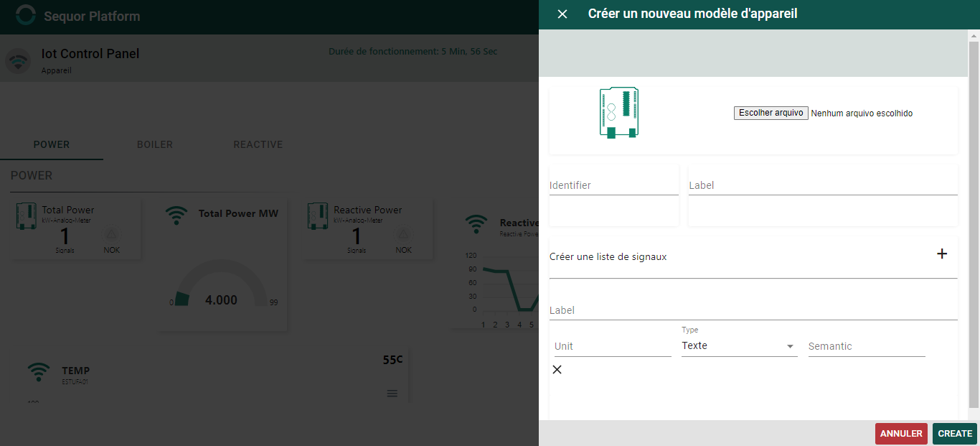Open the Type dropdown showing Texte
Image resolution: width=980 pixels, height=446 pixels.
[x=740, y=346]
